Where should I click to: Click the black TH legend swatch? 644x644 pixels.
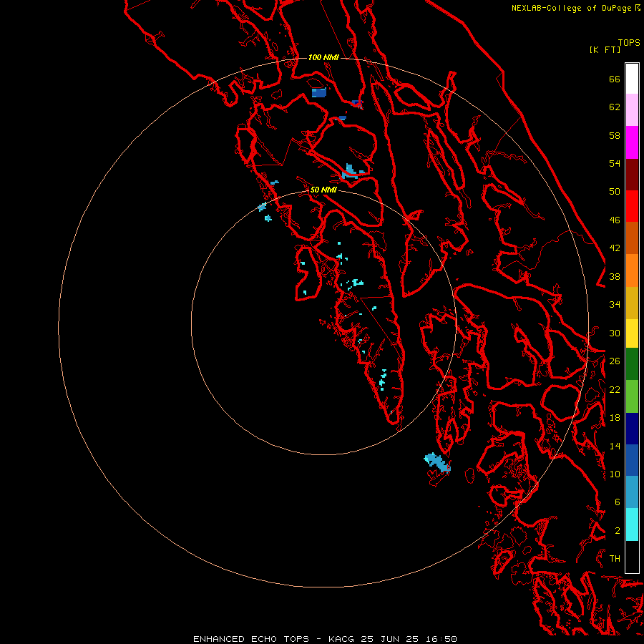coord(632,557)
